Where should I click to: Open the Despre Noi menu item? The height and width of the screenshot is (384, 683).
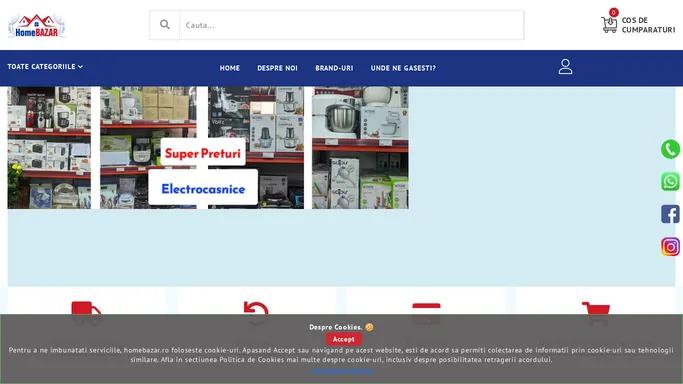tap(277, 68)
